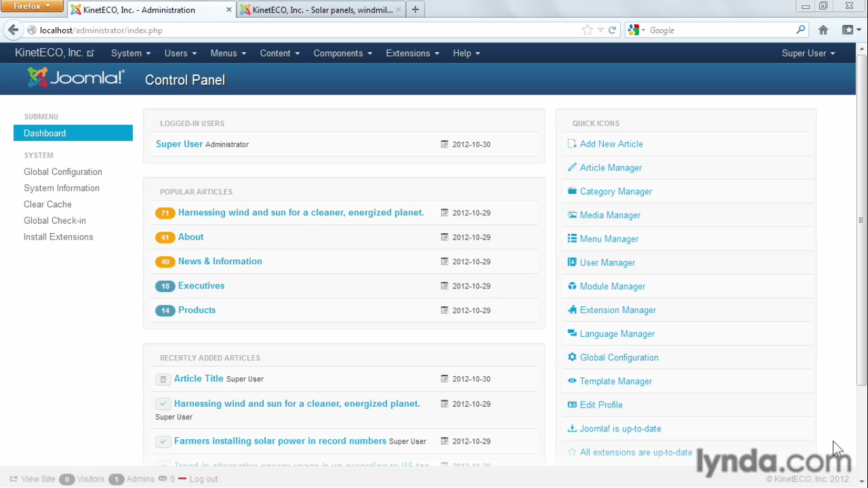
Task: Click the browser back arrow button
Action: point(13,30)
